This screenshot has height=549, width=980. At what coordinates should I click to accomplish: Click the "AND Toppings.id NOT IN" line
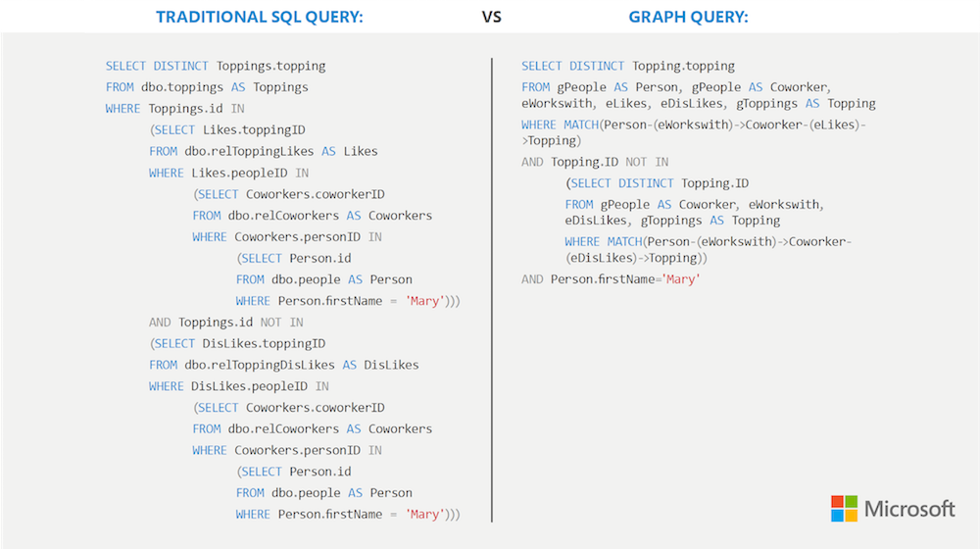[225, 322]
